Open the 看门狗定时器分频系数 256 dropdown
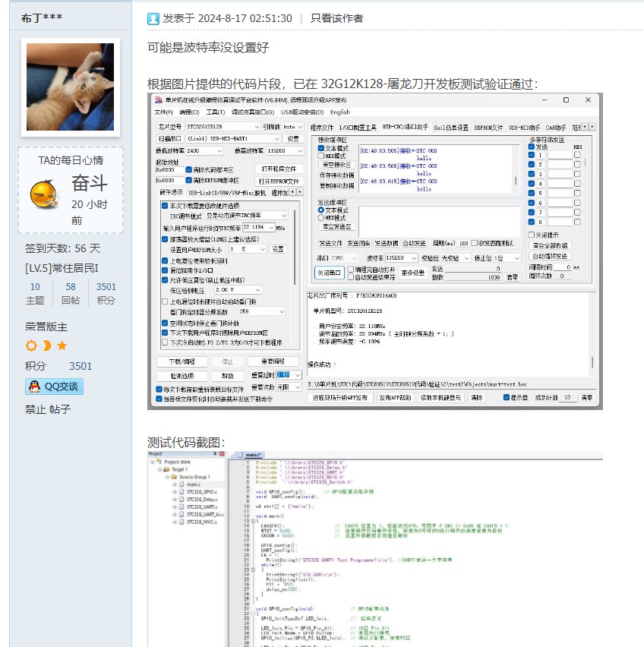644x647 pixels. 262,311
